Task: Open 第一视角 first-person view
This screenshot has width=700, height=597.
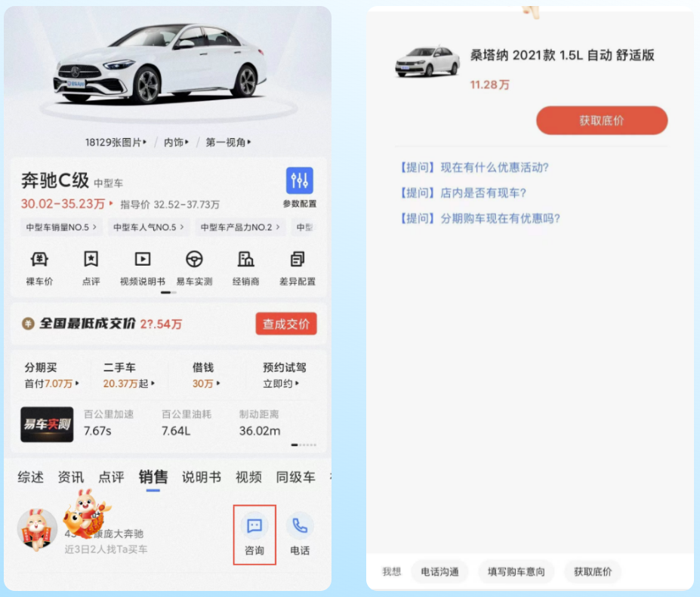Action: [x=228, y=143]
